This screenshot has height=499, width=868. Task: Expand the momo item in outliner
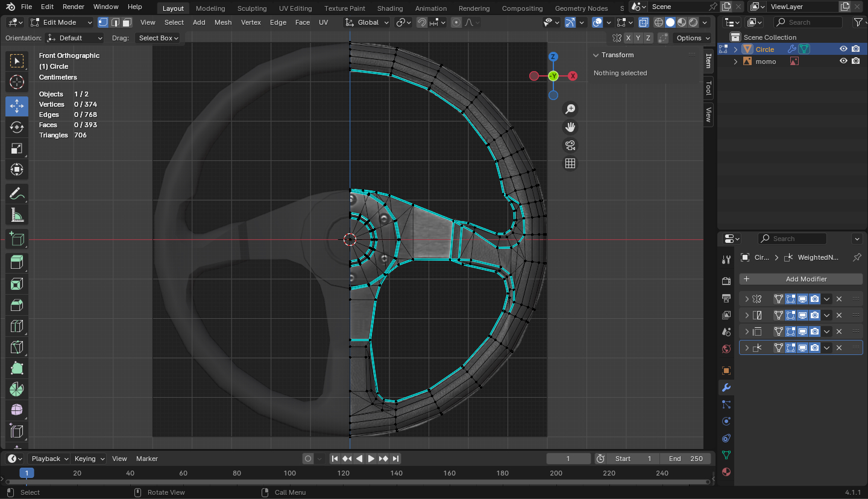[x=735, y=61]
